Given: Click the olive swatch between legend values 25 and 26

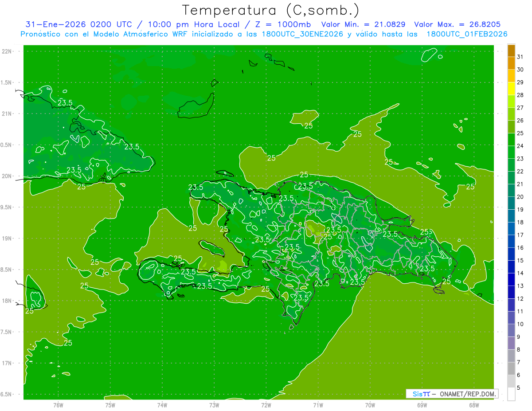Looking at the screenshot, I should pos(511,127).
